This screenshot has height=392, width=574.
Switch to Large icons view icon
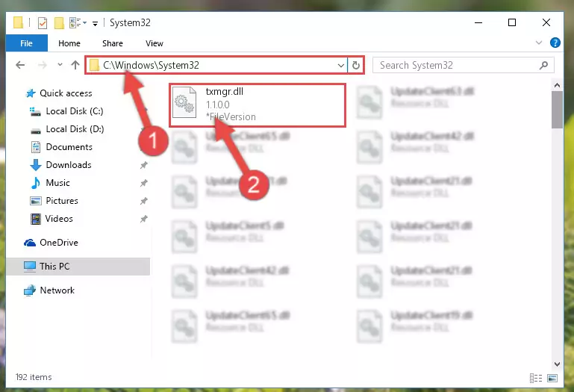[552, 378]
